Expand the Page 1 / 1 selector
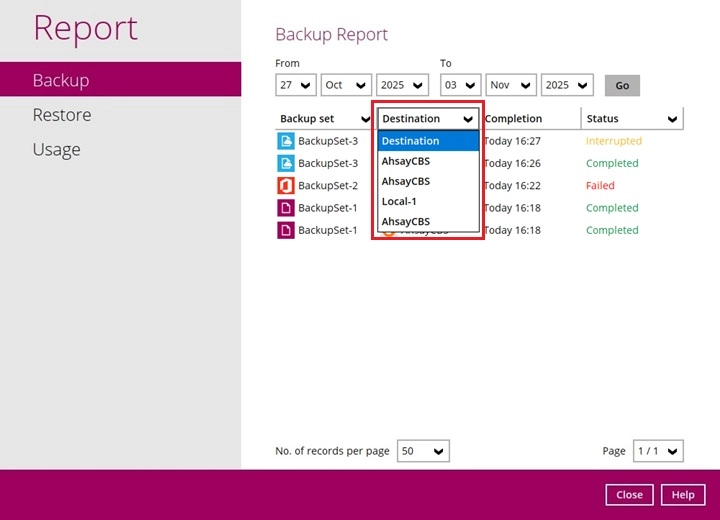This screenshot has height=520, width=720. [x=658, y=451]
